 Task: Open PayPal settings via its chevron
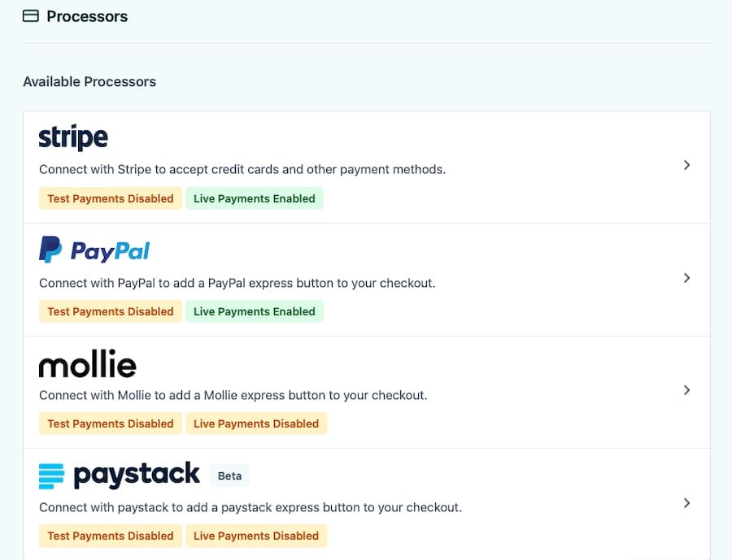687,277
